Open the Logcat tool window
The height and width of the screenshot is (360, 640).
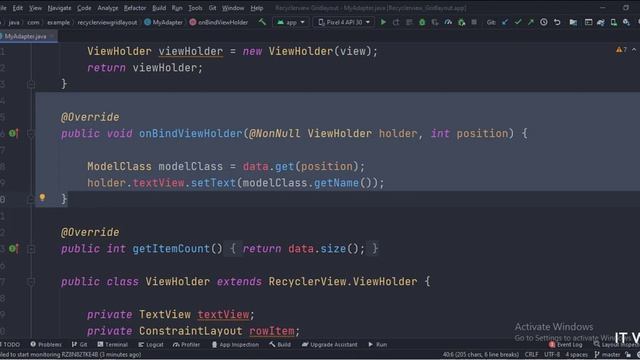point(151,344)
